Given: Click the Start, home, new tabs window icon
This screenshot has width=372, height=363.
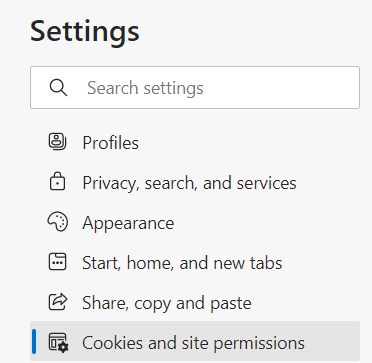Looking at the screenshot, I should (x=58, y=262).
